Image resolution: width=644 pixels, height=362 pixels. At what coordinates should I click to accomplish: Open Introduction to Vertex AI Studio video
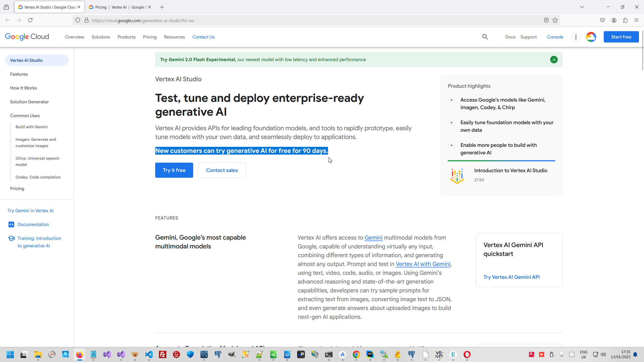point(510,170)
